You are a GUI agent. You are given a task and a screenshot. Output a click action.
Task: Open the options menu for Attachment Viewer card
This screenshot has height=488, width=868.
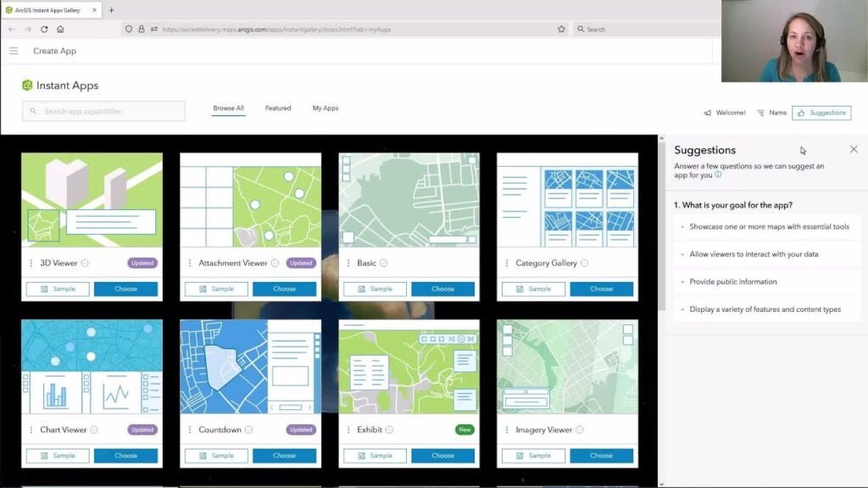pyautogui.click(x=189, y=263)
